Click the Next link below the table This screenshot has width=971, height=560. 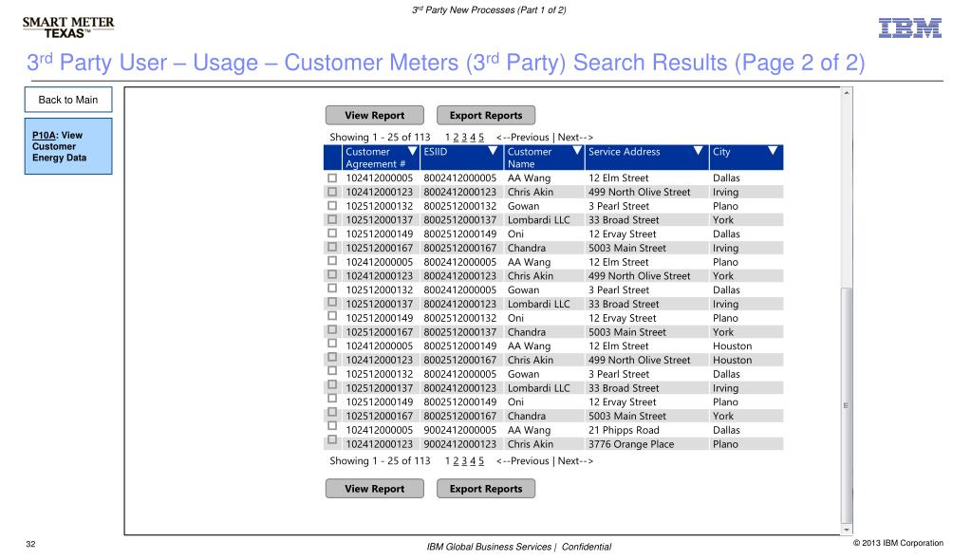pos(575,461)
